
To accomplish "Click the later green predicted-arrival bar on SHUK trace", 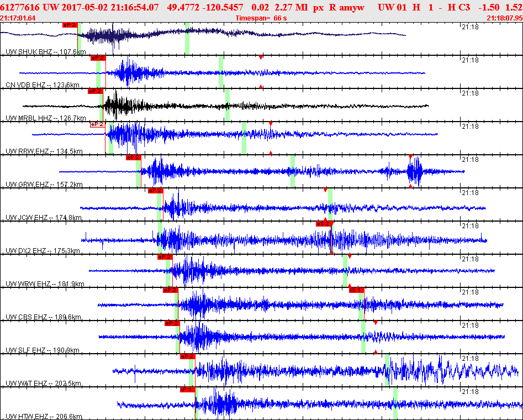I will (187, 39).
